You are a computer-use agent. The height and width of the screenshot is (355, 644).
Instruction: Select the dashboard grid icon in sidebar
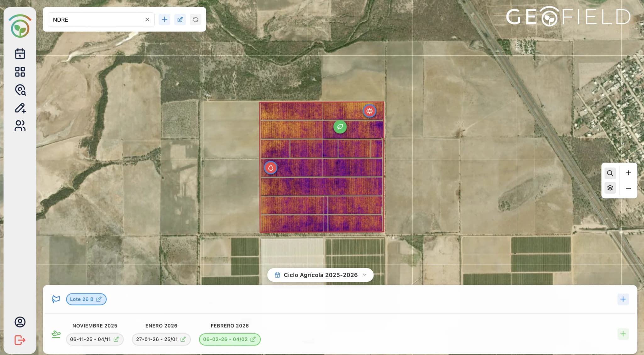coord(20,72)
